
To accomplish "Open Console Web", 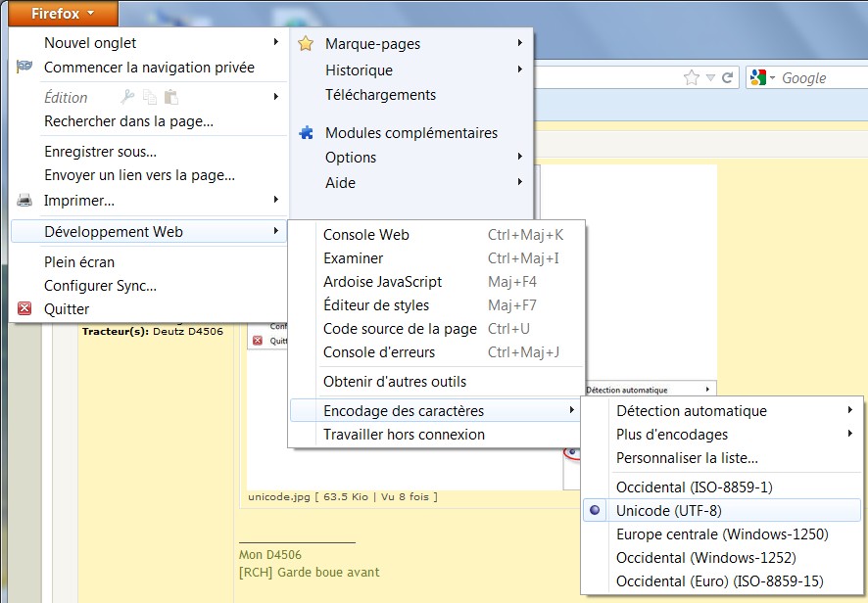I will tap(436, 235).
